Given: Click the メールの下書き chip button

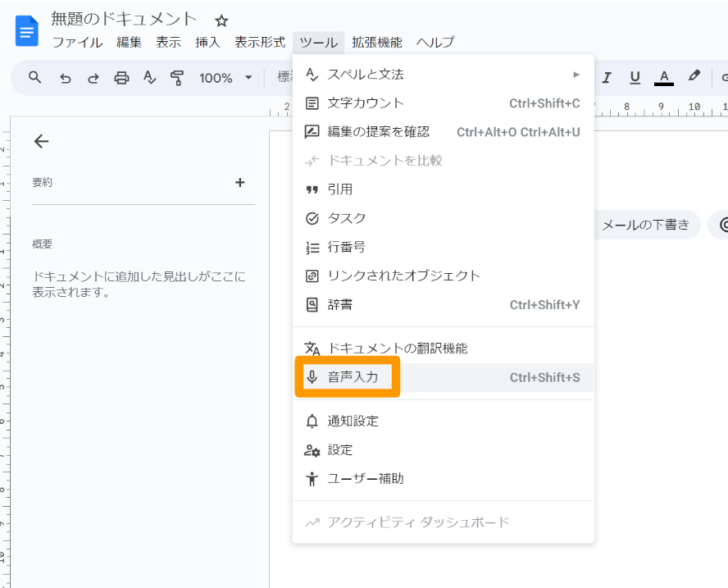Looking at the screenshot, I should 645,225.
